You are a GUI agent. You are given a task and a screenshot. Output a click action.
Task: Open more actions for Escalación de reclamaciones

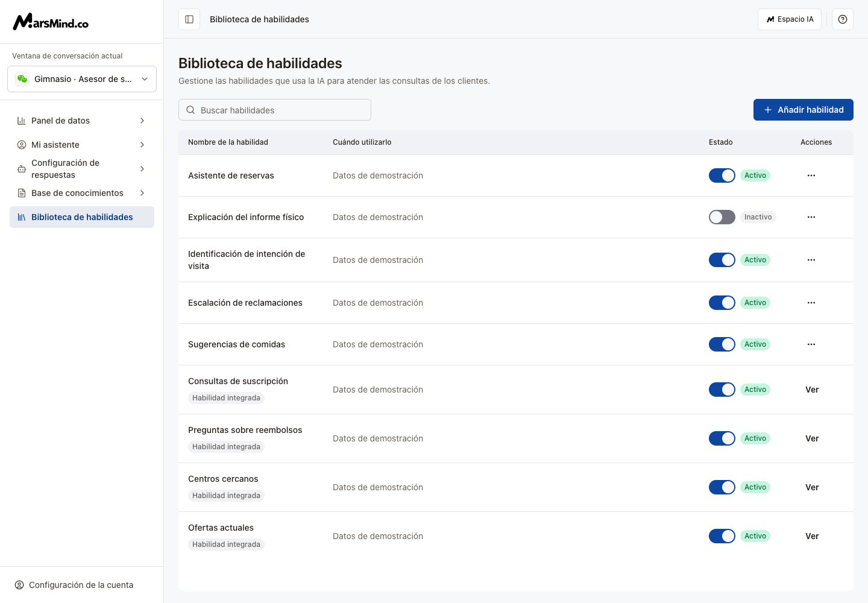point(811,303)
